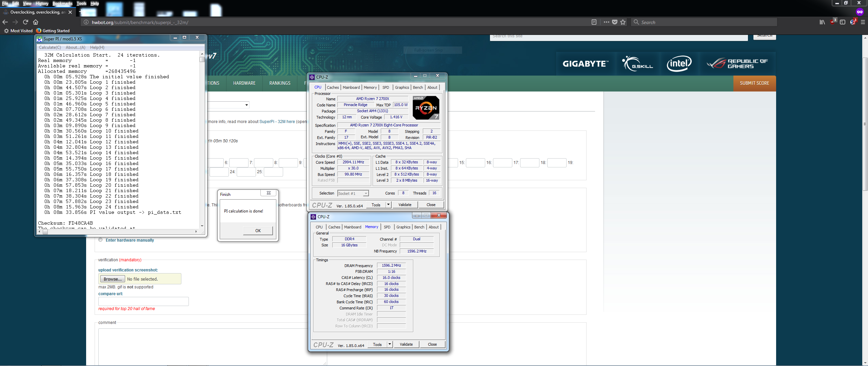Screen dimensions: 868x366
Task: Click Tools button in upper CPU-Z window
Action: 376,205
